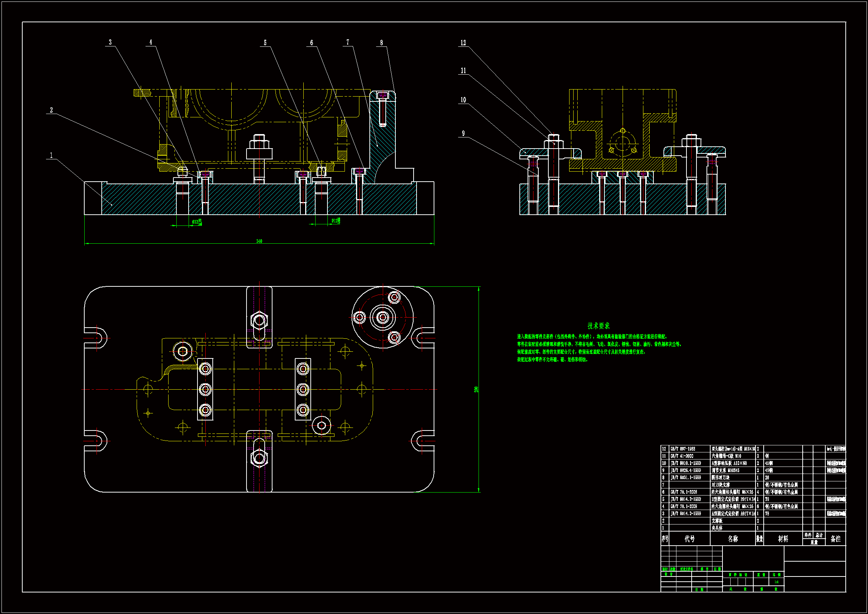Image resolution: width=868 pixels, height=614 pixels.
Task: Click the 设计 label in title block
Action: point(668,574)
